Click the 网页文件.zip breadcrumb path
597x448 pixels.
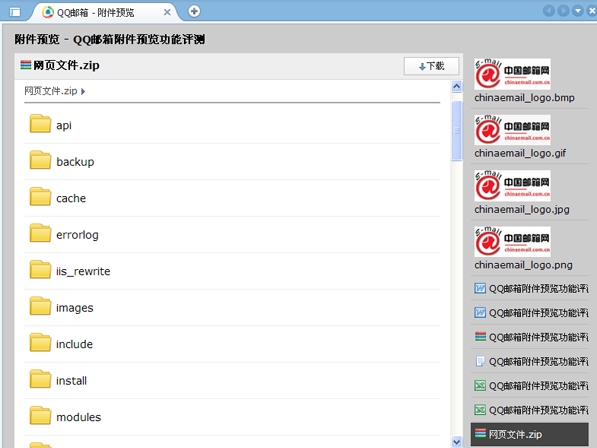coord(51,91)
